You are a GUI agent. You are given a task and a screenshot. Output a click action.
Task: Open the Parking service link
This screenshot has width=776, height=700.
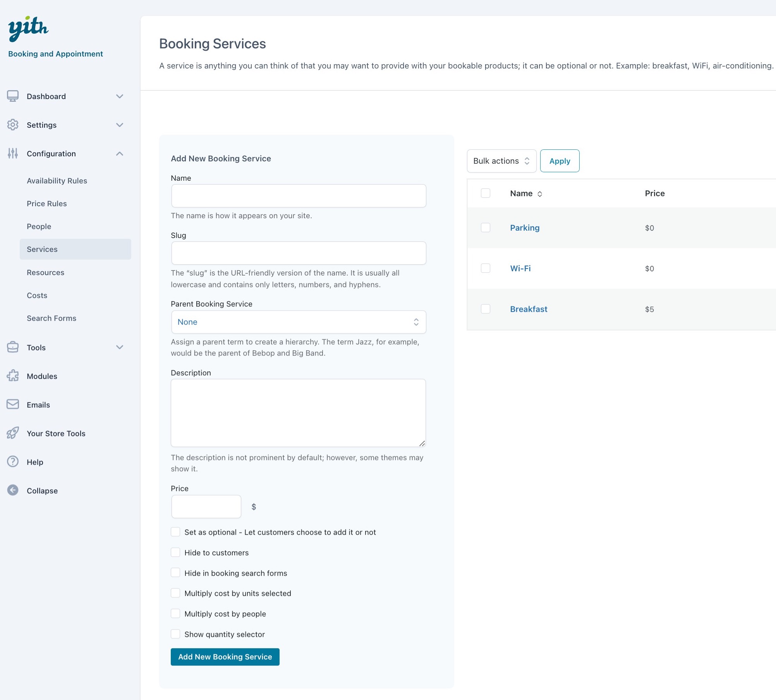tap(524, 228)
